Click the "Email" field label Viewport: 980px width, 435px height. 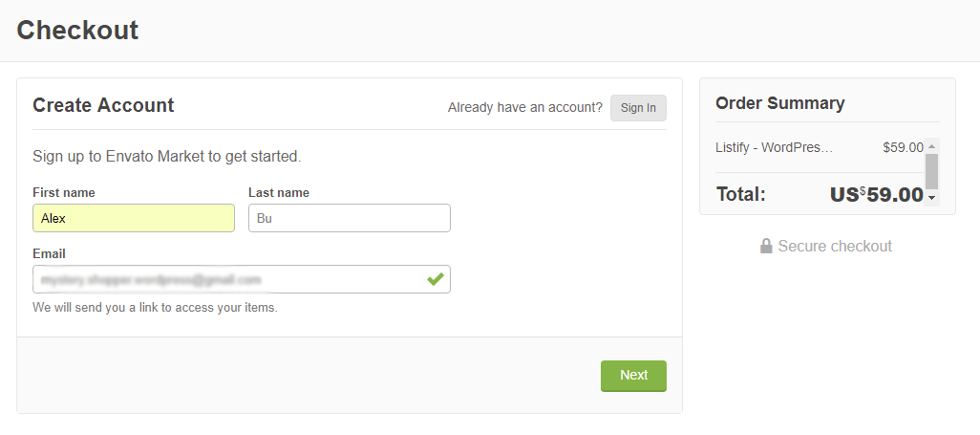[49, 253]
